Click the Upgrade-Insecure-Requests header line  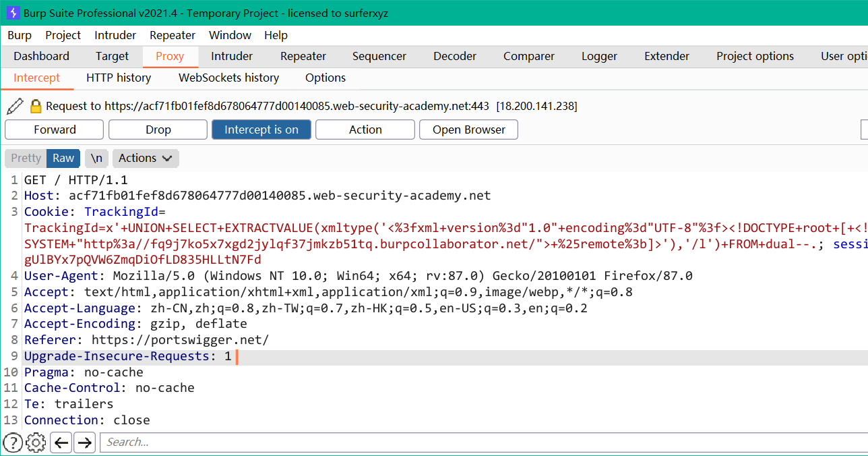pos(128,356)
